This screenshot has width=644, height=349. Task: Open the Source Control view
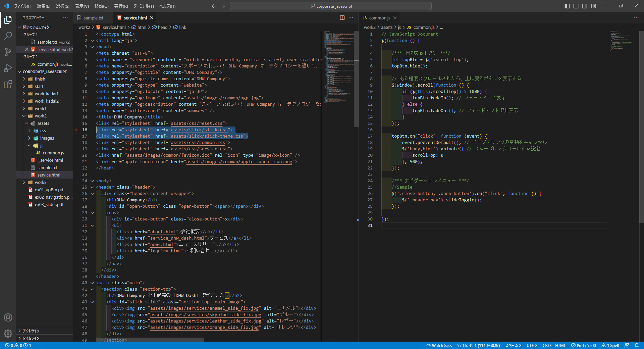pyautogui.click(x=8, y=52)
